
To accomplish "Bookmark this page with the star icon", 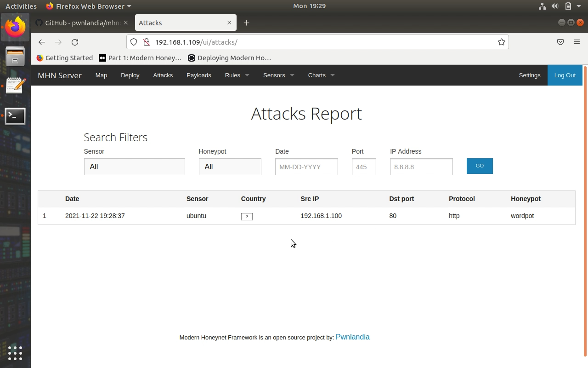I will click(501, 42).
